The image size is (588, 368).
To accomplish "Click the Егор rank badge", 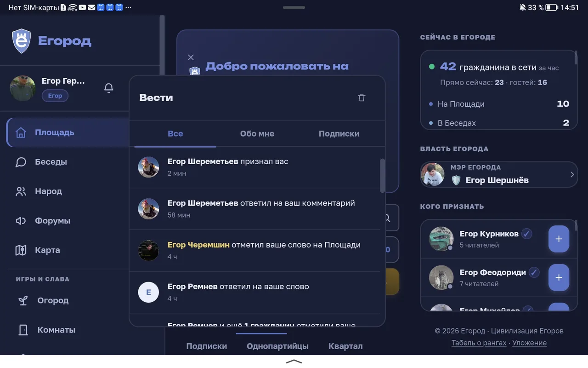I will pos(55,96).
